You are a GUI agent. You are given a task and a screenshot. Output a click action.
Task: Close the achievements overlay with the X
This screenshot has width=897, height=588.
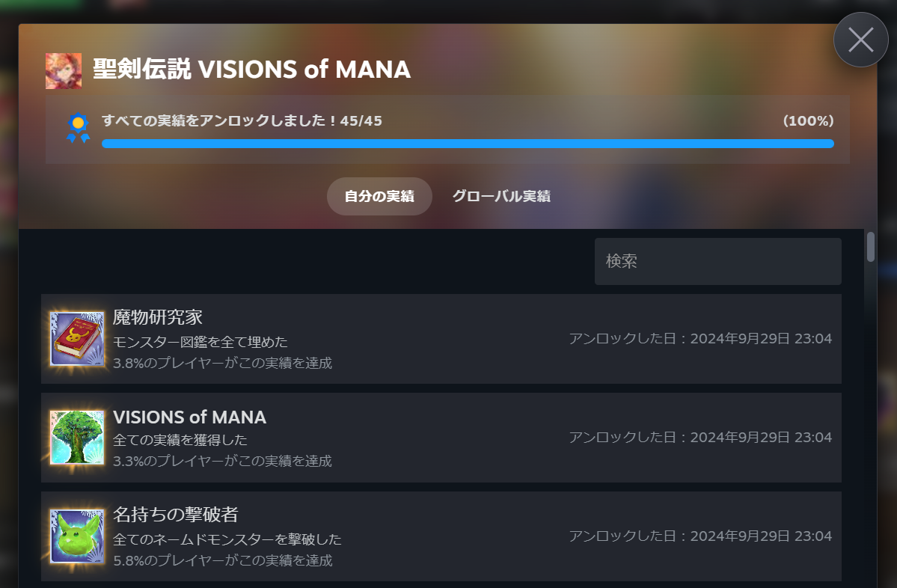click(x=860, y=38)
